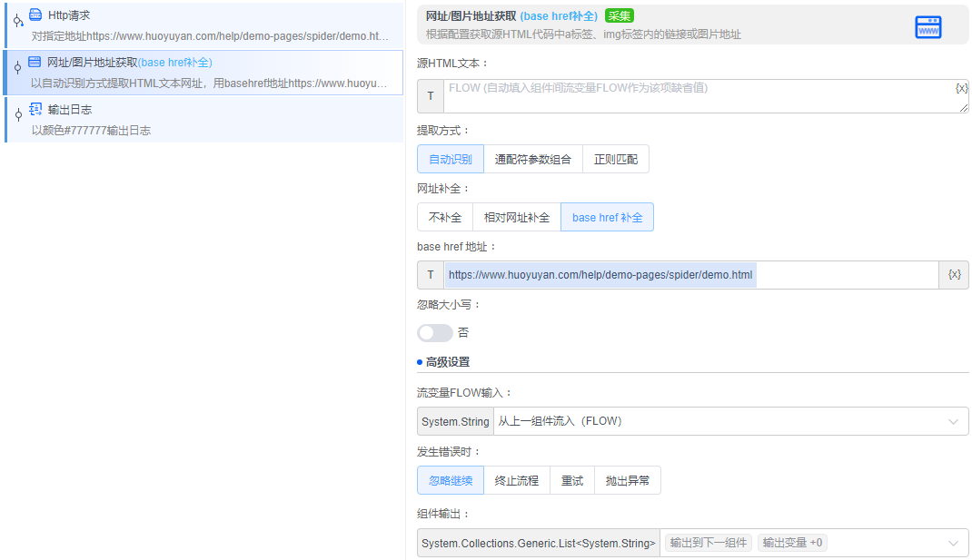Click the Http请求 component icon
Image resolution: width=972 pixels, height=560 pixels.
(34, 15)
